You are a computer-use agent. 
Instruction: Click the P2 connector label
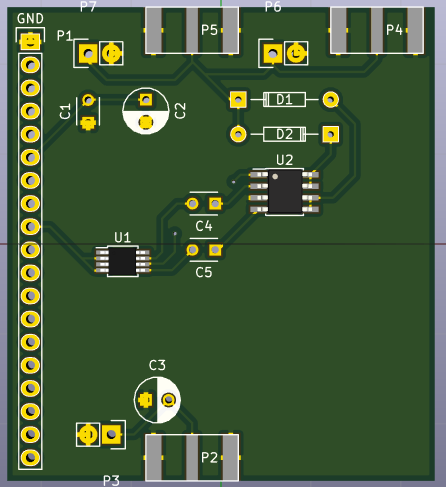209,457
